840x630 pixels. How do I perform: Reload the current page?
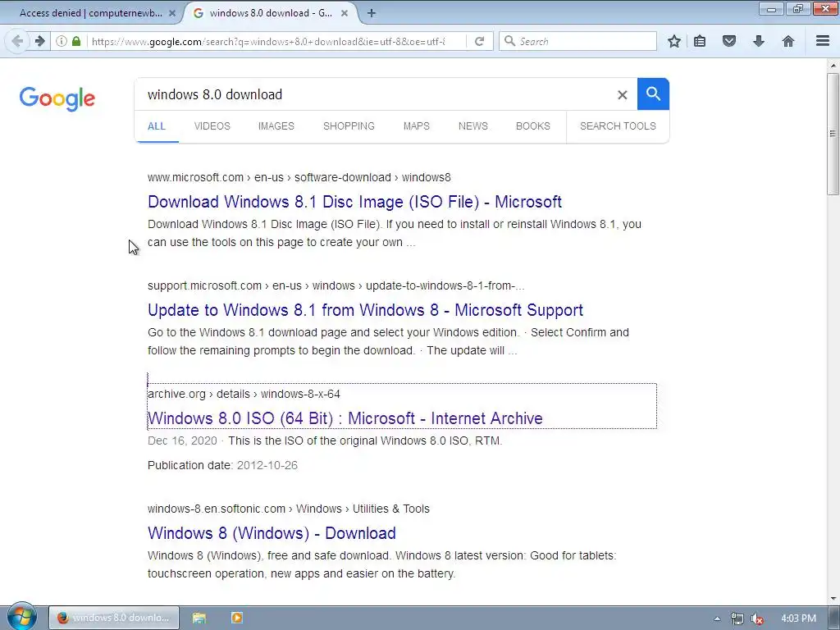coord(479,41)
